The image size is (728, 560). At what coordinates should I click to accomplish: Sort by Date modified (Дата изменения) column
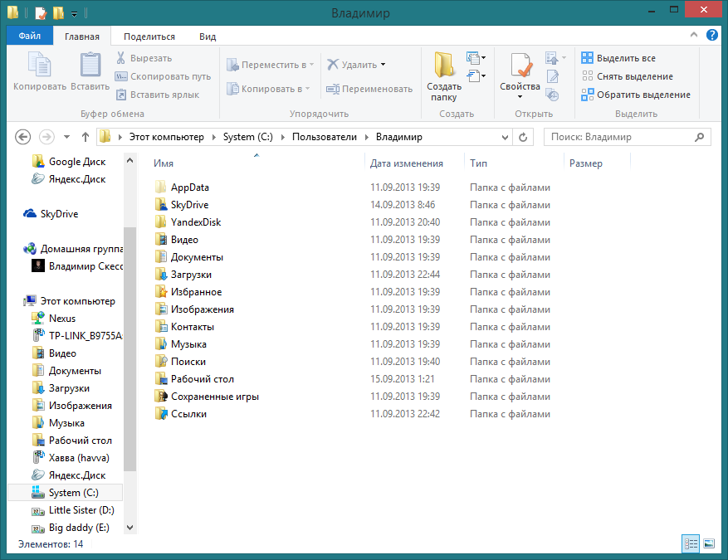pyautogui.click(x=407, y=163)
